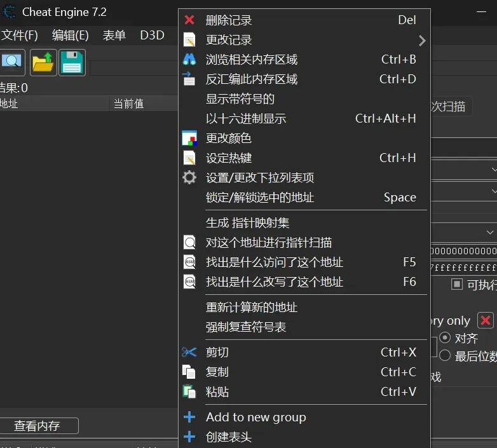Image resolution: width=497 pixels, height=448 pixels.
Task: Click the copy pages icon
Action: click(x=189, y=372)
